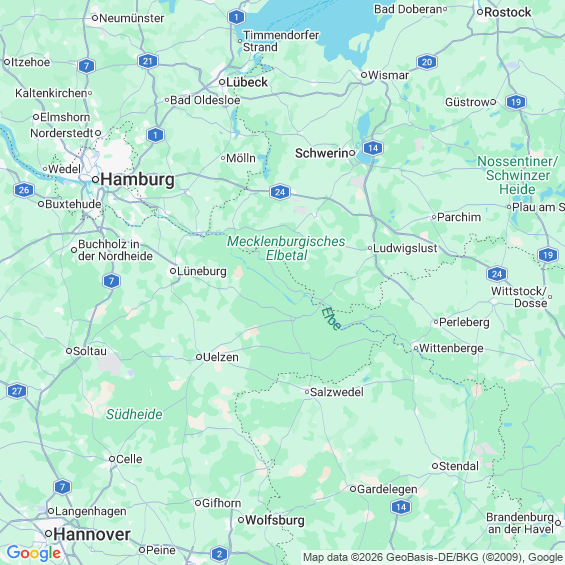Click the Route 27 highway shield

point(17,391)
